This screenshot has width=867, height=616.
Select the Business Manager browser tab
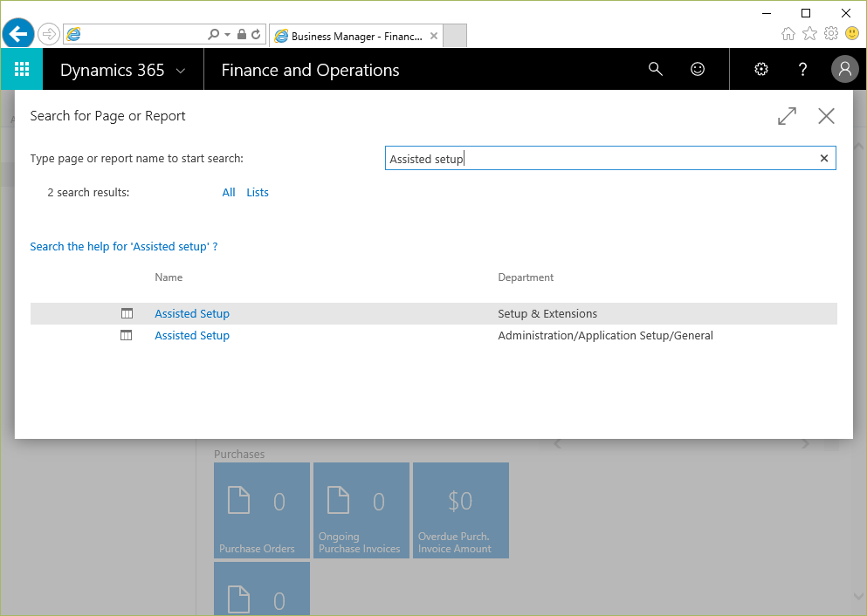pyautogui.click(x=356, y=36)
